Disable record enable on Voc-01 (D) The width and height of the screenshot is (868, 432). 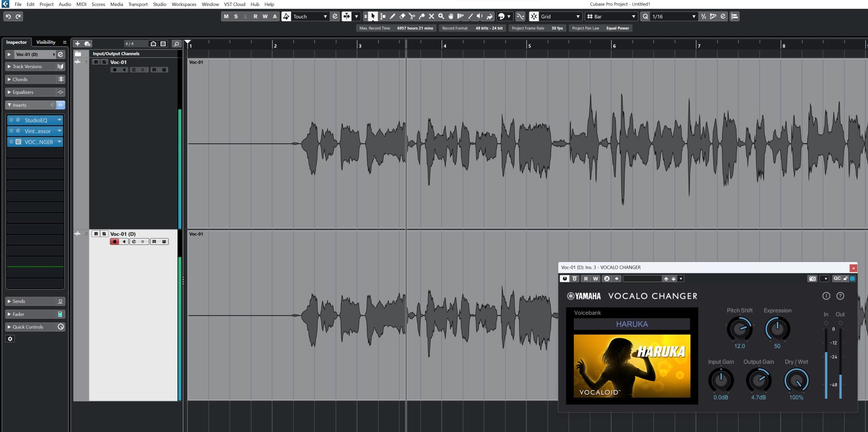[x=114, y=241]
